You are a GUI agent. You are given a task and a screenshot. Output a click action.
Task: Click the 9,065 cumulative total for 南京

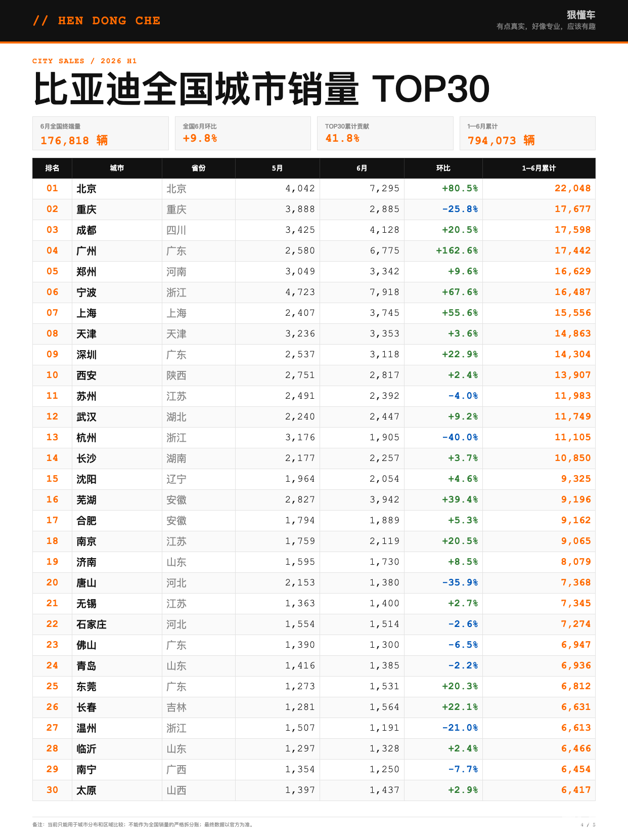tap(575, 541)
